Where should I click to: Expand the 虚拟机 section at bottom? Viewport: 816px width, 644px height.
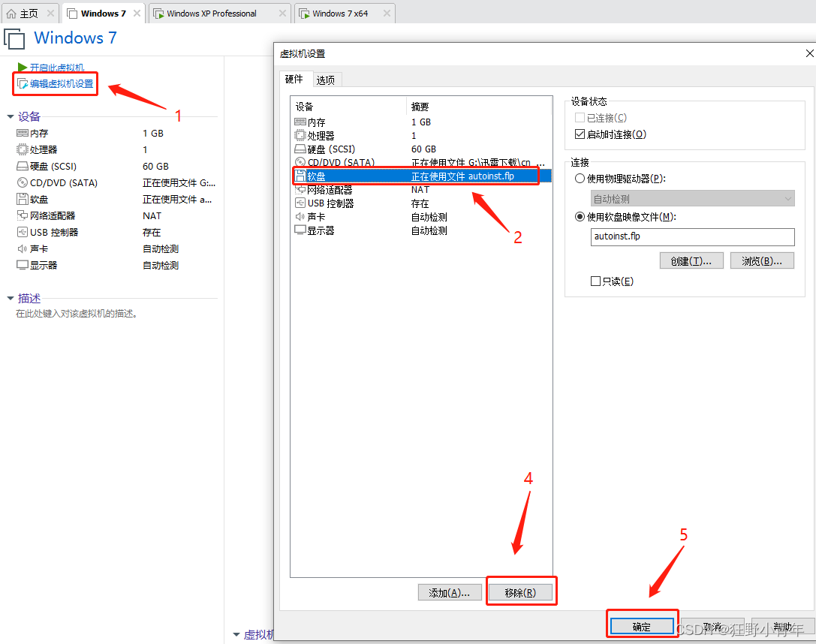(236, 635)
